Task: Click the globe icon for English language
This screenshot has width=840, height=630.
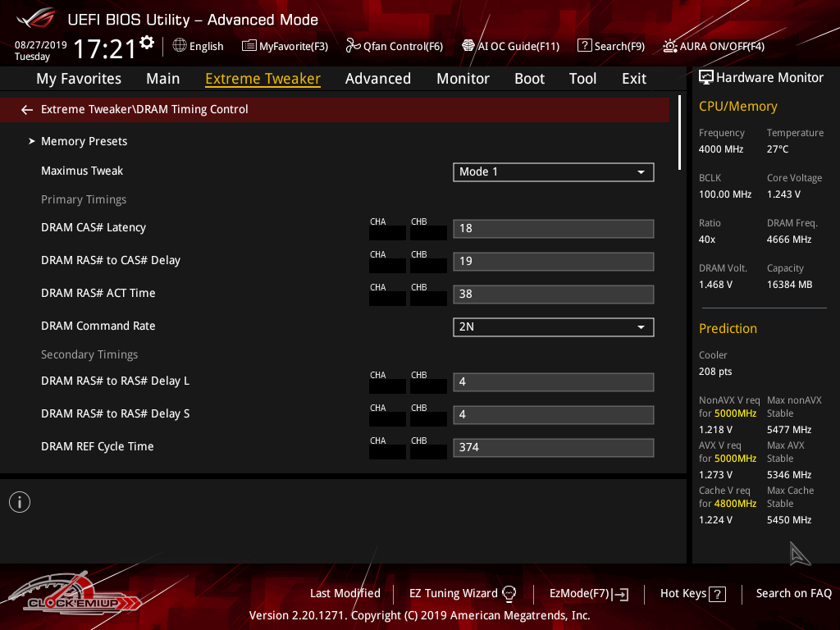Action: coord(180,46)
